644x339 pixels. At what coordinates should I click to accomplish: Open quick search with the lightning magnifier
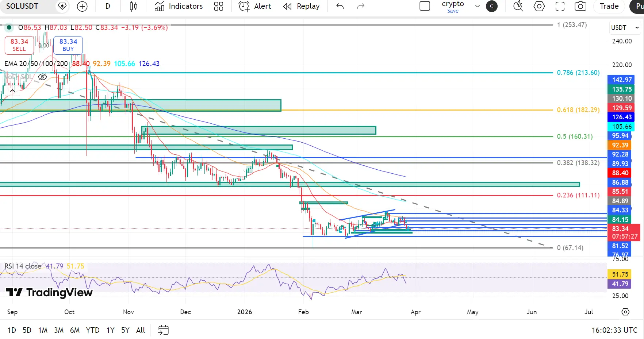(518, 6)
